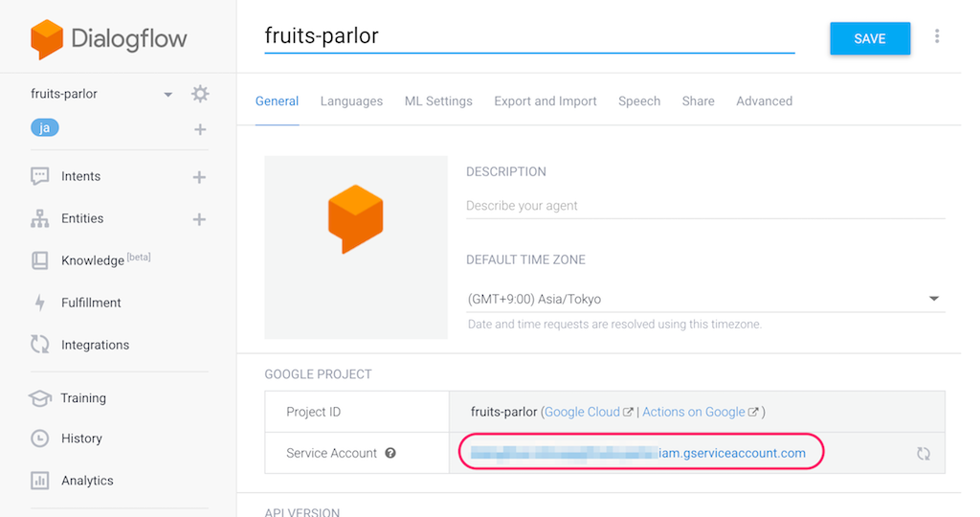Expand the fruits-parlor agent selector dropdown
This screenshot has width=980, height=517.
(x=167, y=95)
